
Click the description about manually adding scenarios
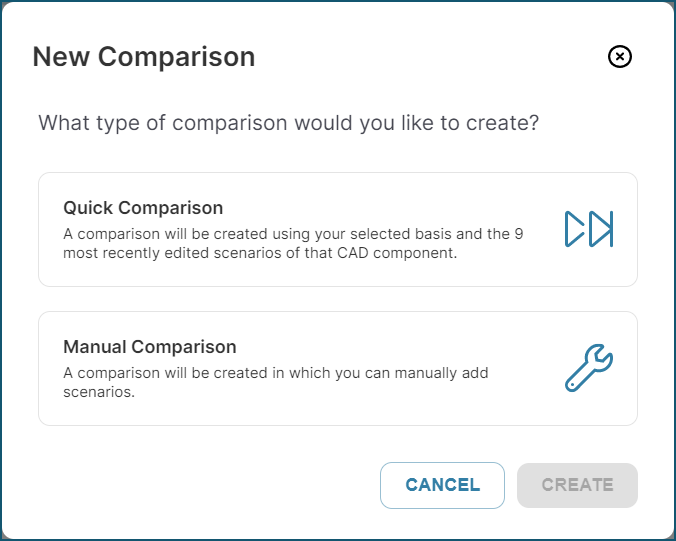click(275, 382)
